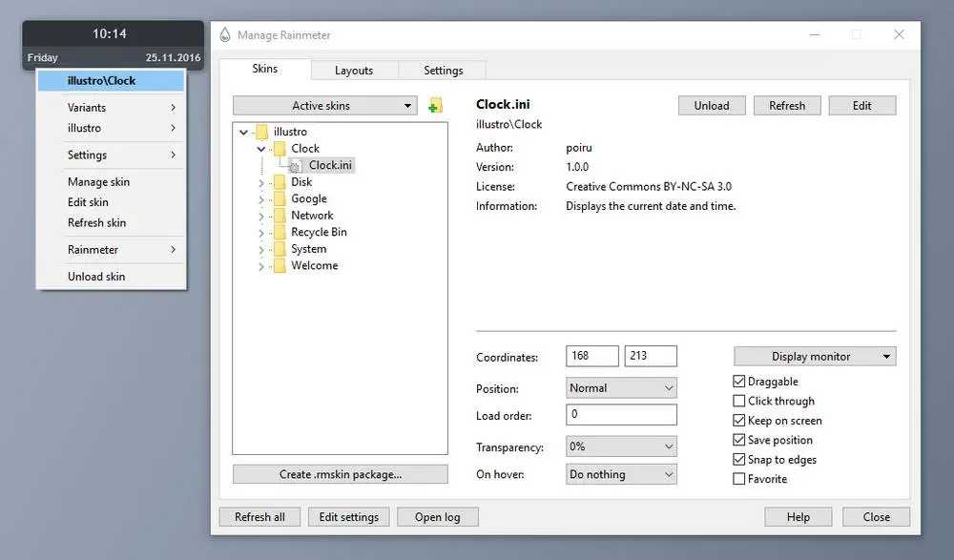
Task: Collapse the illustro tree node
Action: coord(243,132)
